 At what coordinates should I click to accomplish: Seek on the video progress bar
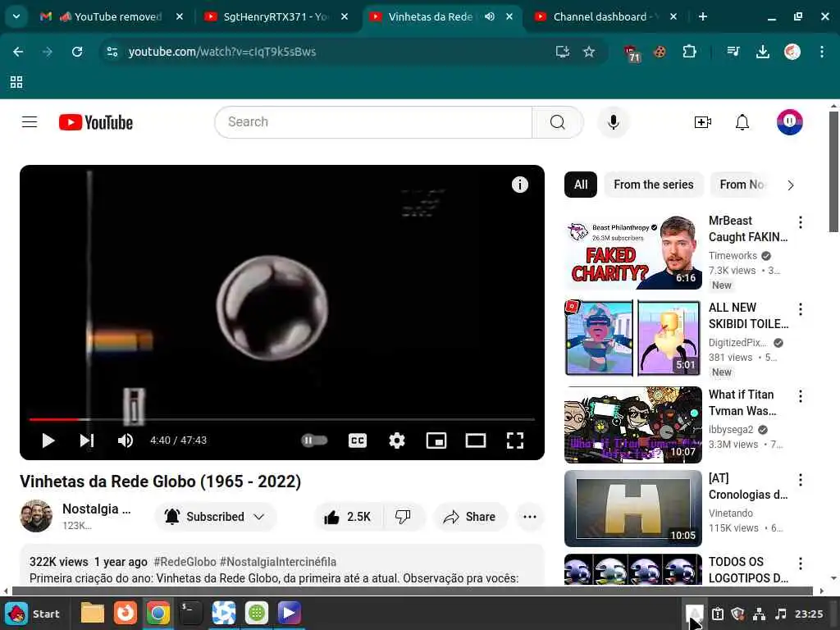pos(282,419)
